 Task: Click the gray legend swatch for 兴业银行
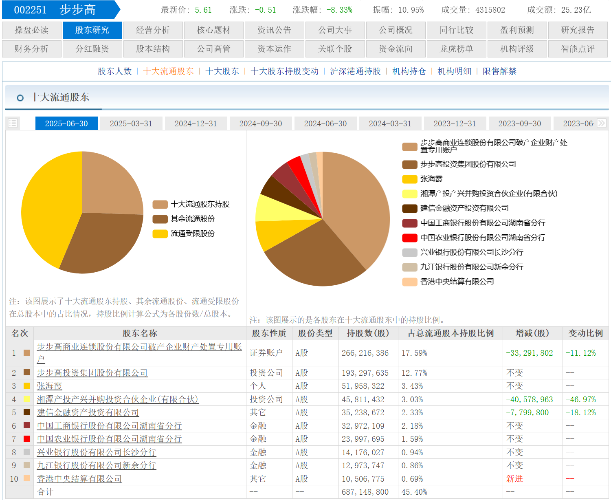[410, 253]
